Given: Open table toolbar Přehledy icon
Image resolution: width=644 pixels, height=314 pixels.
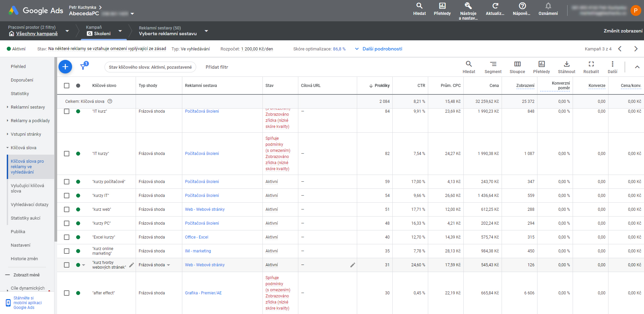Looking at the screenshot, I should coord(542,64).
